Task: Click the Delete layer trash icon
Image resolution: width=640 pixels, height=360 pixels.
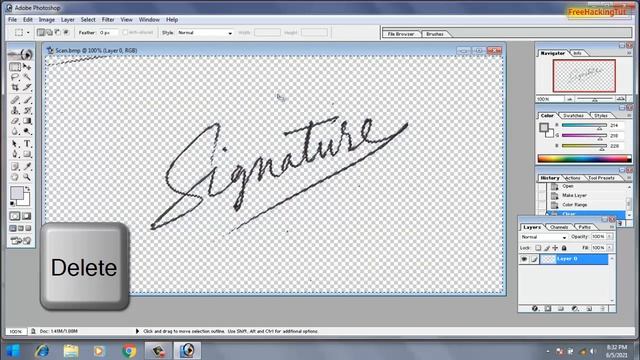Action: coord(603,309)
